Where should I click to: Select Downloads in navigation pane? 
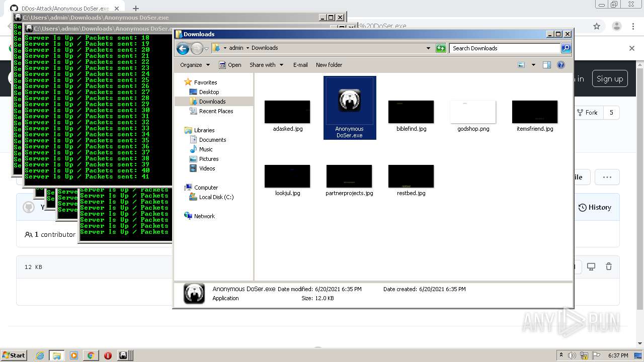(x=212, y=102)
